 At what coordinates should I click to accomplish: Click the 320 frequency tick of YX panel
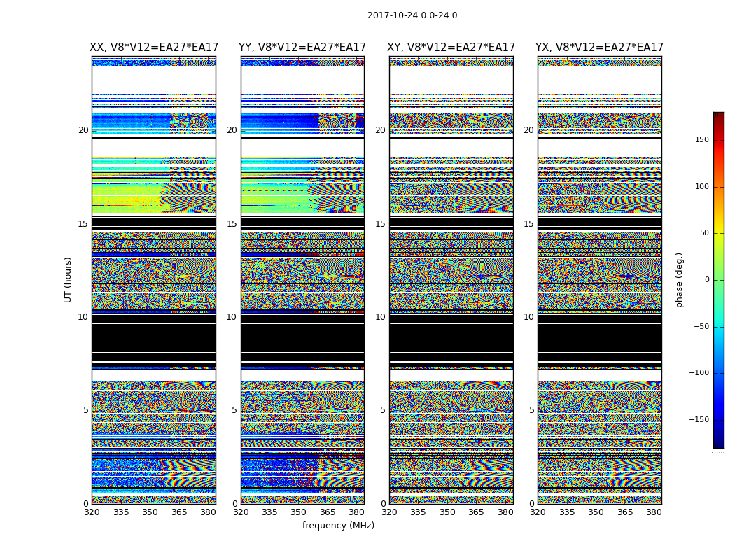click(538, 512)
